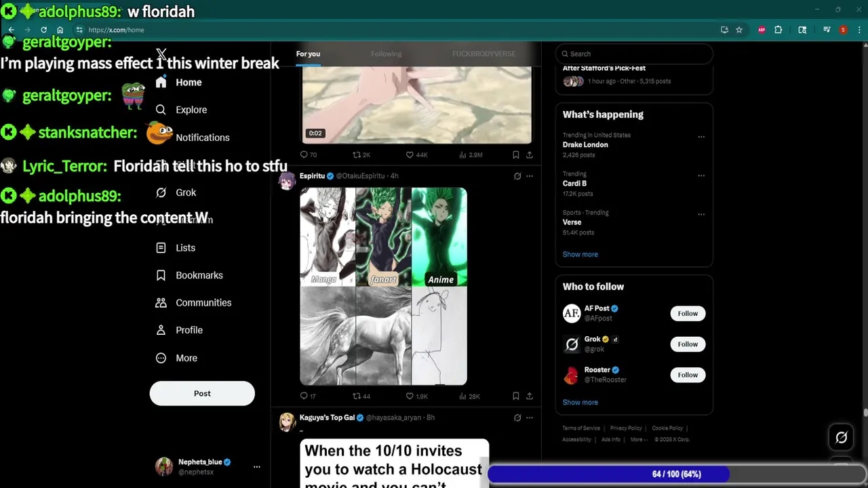Open more options on Kaguya's Top Gal post
Viewport: 868px width, 488px height.
point(530,418)
